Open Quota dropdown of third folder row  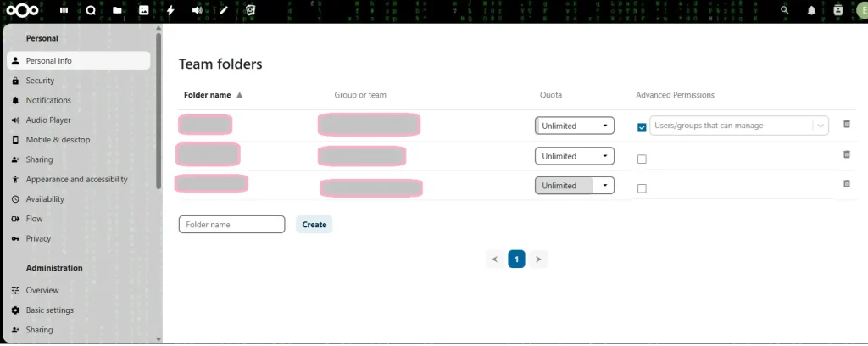coord(575,186)
